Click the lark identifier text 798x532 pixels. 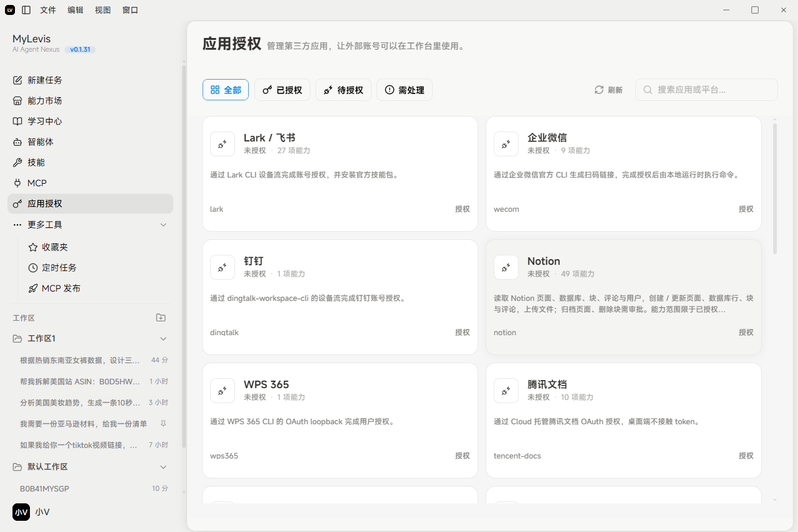(x=216, y=209)
